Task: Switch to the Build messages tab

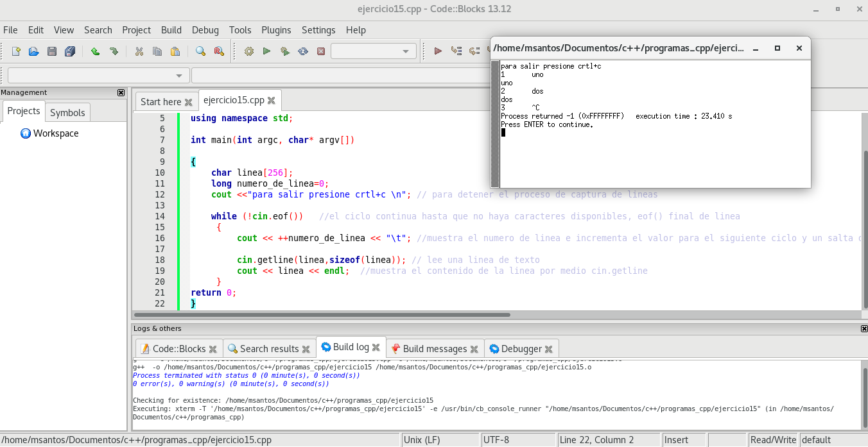Action: click(x=435, y=349)
